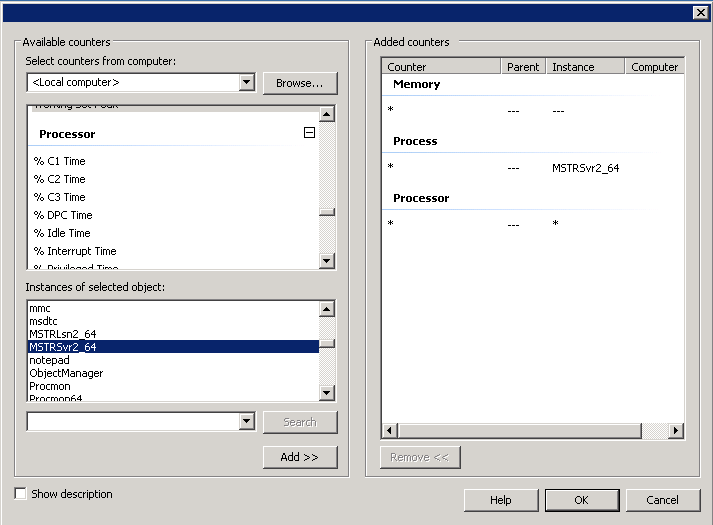Open Help for this dialog

[x=500, y=500]
